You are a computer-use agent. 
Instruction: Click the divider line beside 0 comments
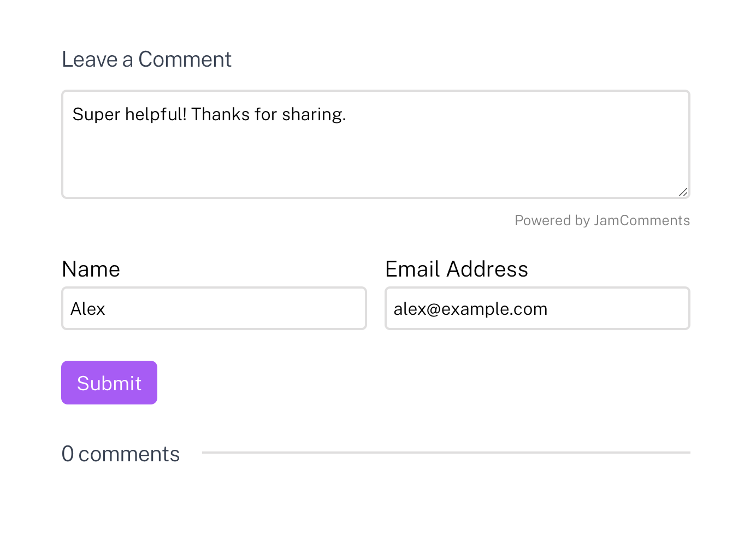coord(446,453)
